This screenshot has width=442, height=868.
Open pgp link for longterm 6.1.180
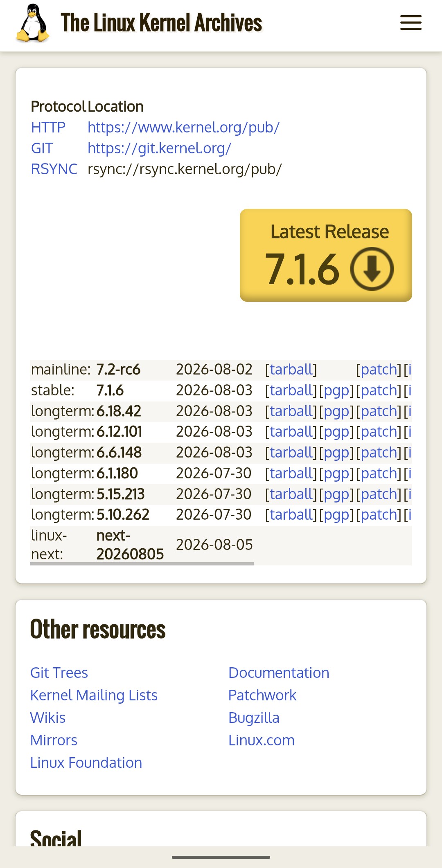[336, 473]
